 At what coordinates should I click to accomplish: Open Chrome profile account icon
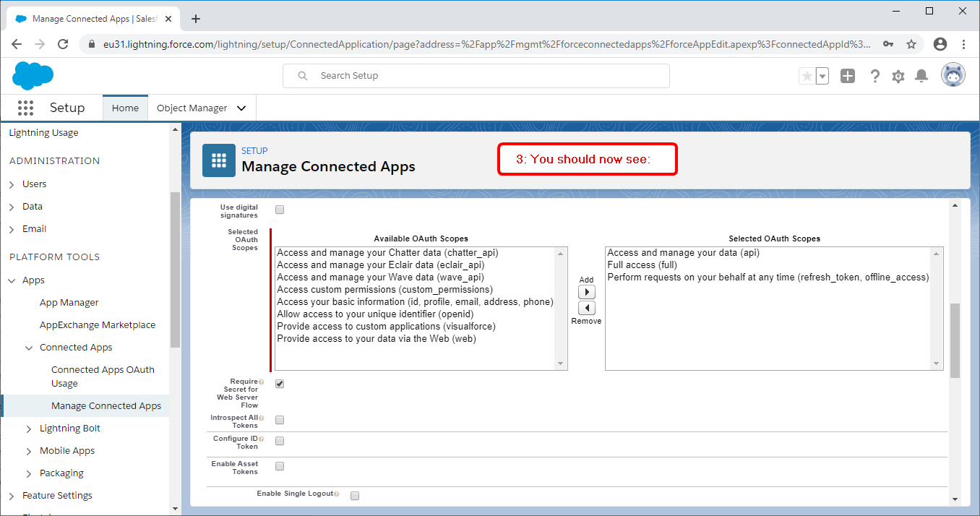[x=940, y=44]
